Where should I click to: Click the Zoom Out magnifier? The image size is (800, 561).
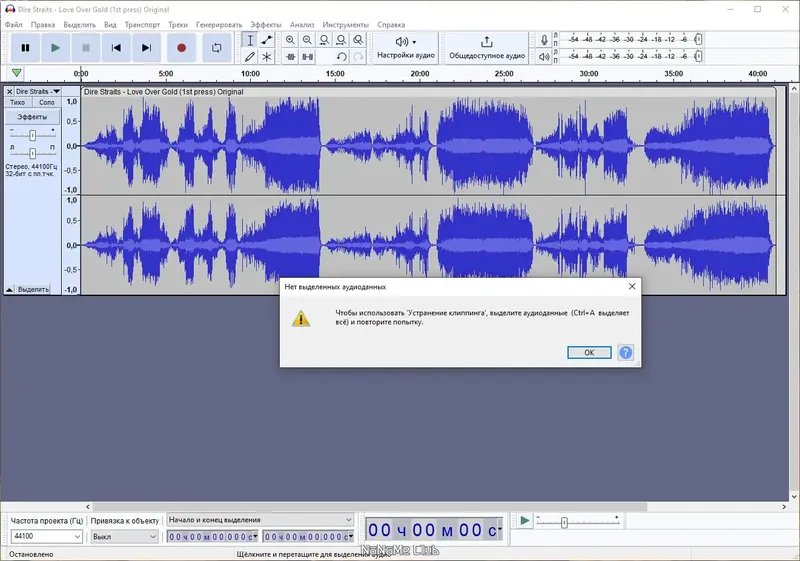tap(307, 40)
